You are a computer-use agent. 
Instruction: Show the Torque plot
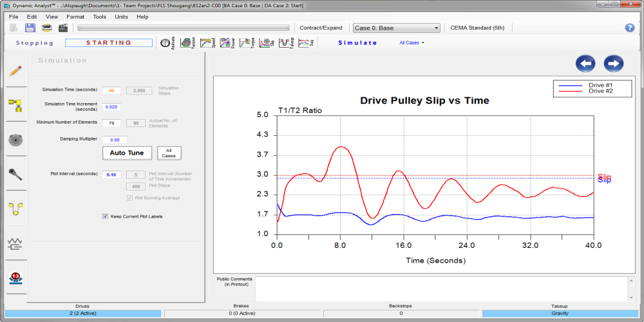point(247,43)
